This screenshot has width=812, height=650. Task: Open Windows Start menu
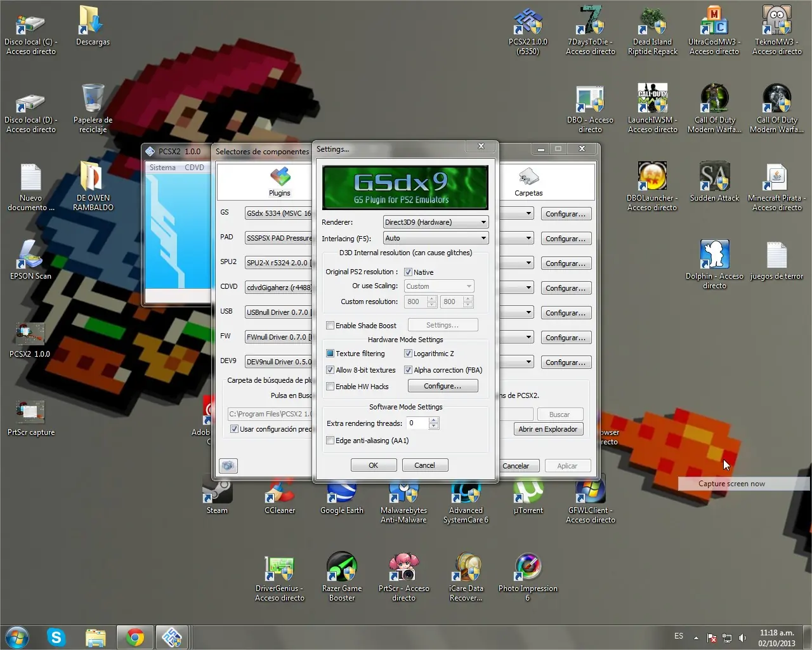(x=16, y=637)
